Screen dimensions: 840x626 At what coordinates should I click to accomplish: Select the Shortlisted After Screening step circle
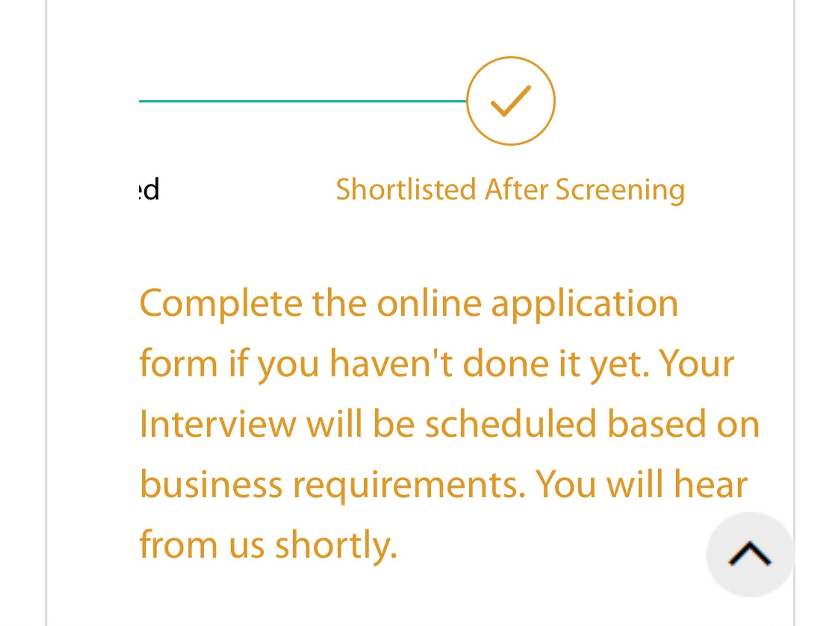click(x=511, y=101)
